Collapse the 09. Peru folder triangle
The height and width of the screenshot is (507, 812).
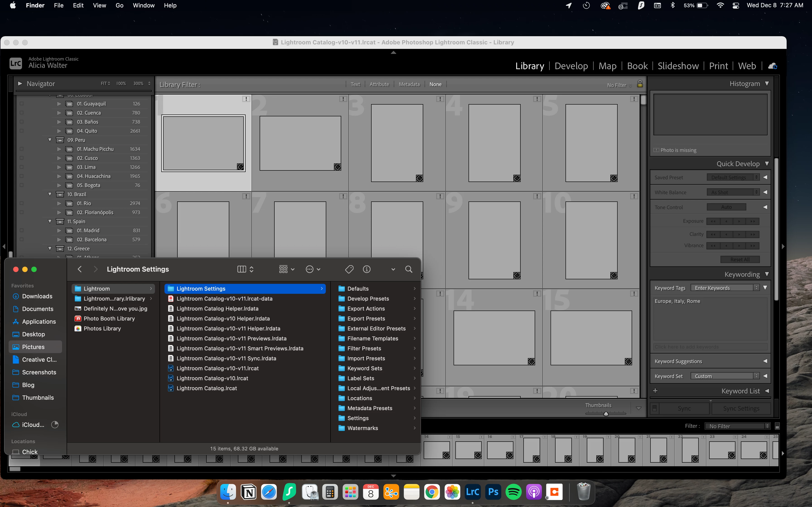50,140
